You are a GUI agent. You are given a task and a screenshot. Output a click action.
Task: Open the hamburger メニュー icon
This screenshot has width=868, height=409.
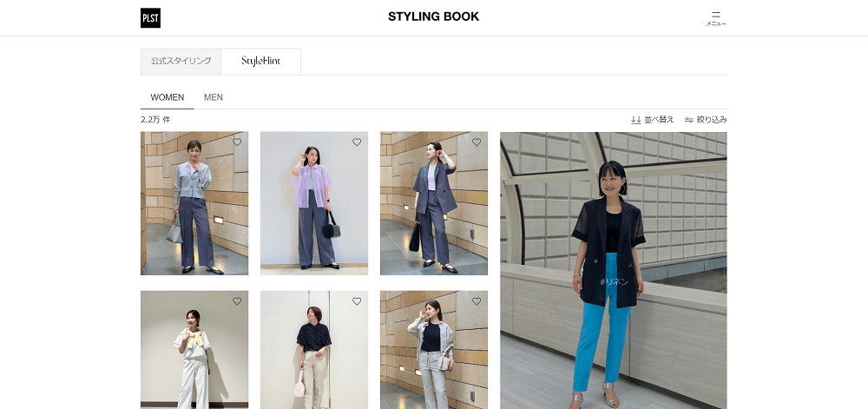[716, 18]
